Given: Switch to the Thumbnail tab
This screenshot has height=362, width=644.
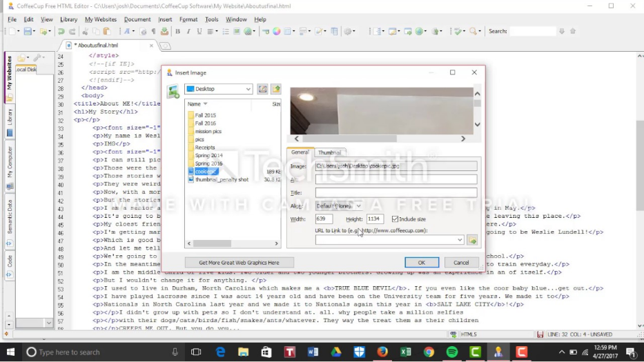Looking at the screenshot, I should [x=329, y=152].
